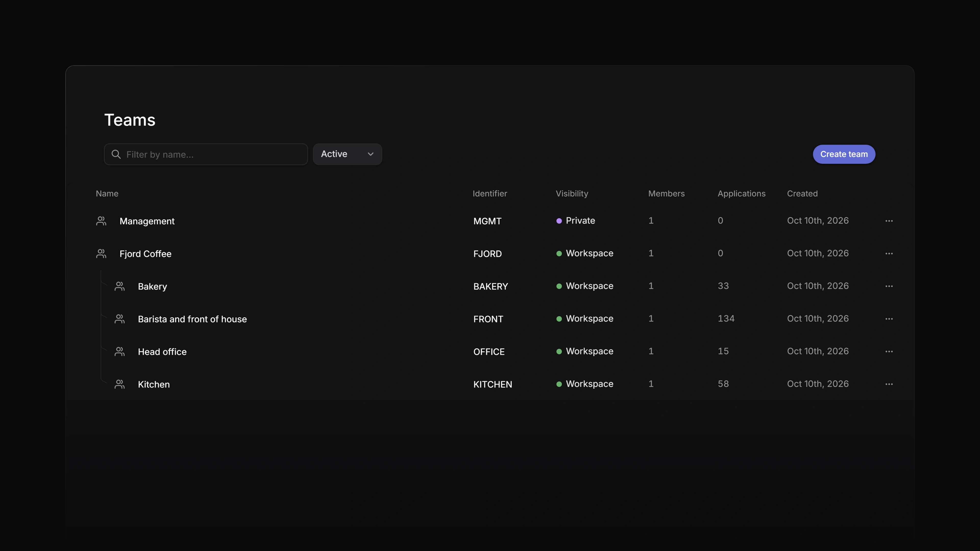Open the more options menu for Fjord Coffee row
This screenshot has height=551, width=980.
(889, 254)
